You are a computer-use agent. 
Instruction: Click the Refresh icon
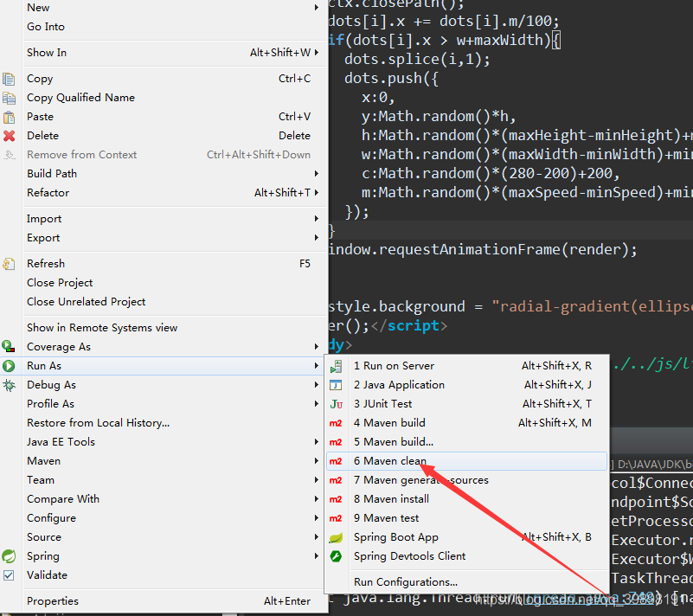coord(9,264)
